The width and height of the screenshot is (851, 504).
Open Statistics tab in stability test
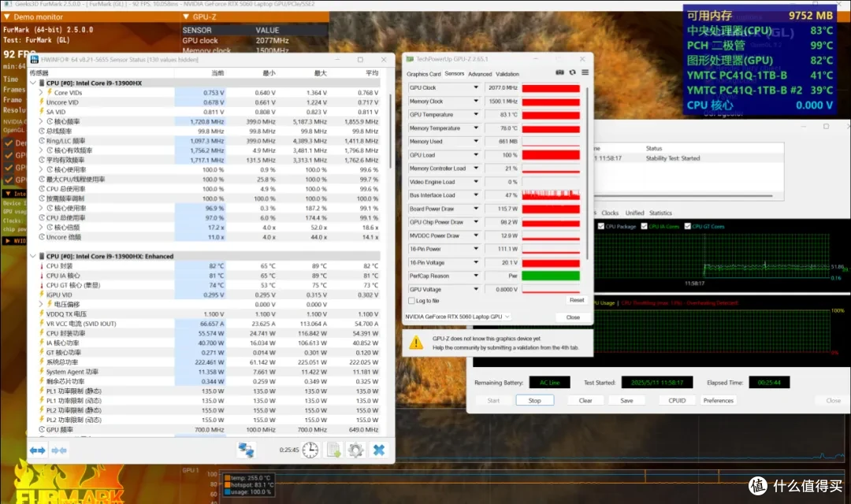tap(660, 213)
